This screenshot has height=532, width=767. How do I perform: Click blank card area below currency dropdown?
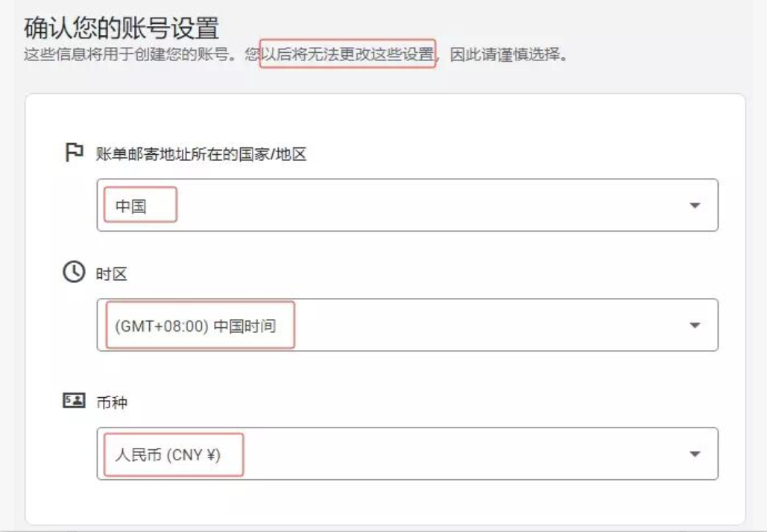pos(385,501)
